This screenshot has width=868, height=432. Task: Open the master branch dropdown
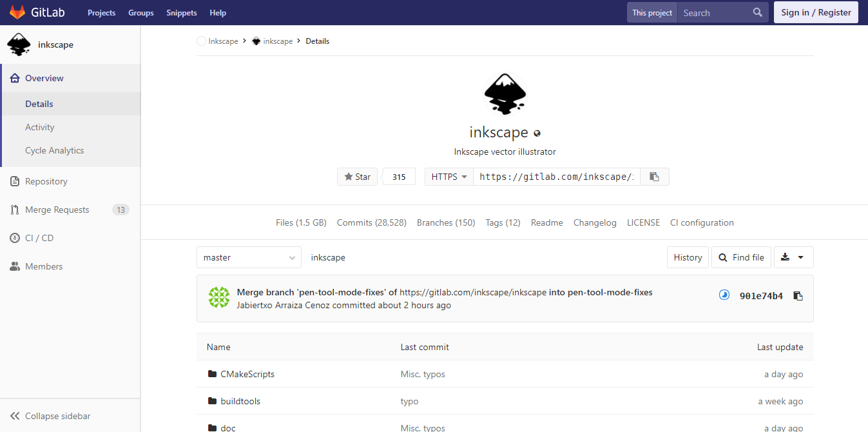(x=249, y=257)
